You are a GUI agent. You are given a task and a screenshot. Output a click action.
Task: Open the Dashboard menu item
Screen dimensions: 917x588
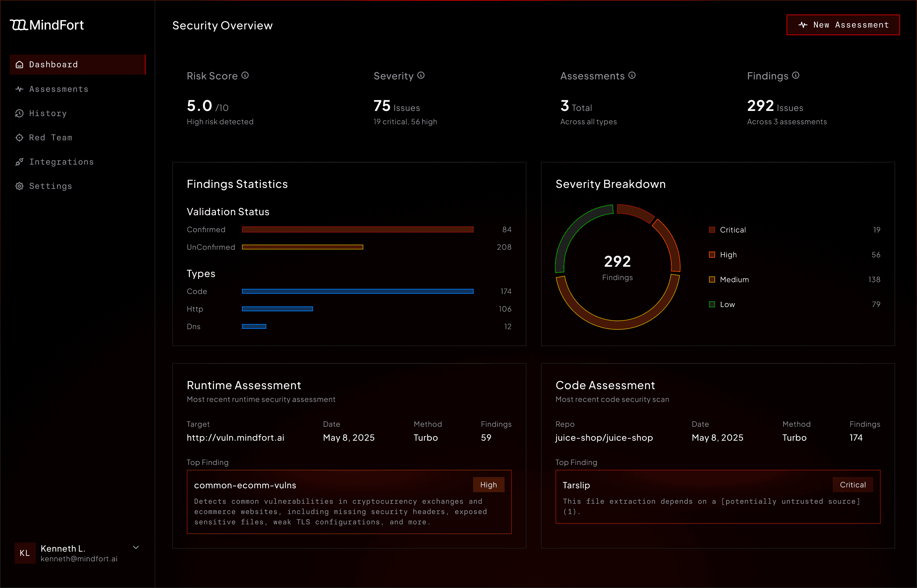click(78, 65)
